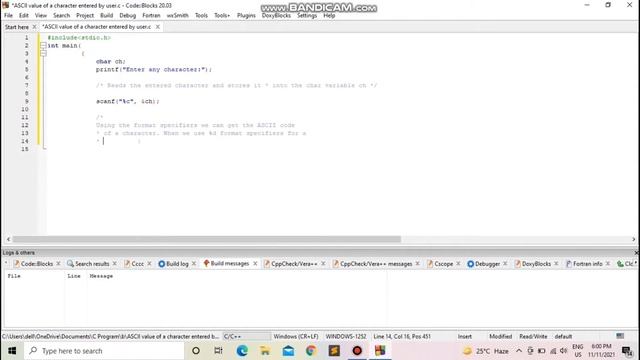Close the CppCheck/Vera++ tab
Image resolution: width=640 pixels, height=360 pixels.
click(x=323, y=264)
